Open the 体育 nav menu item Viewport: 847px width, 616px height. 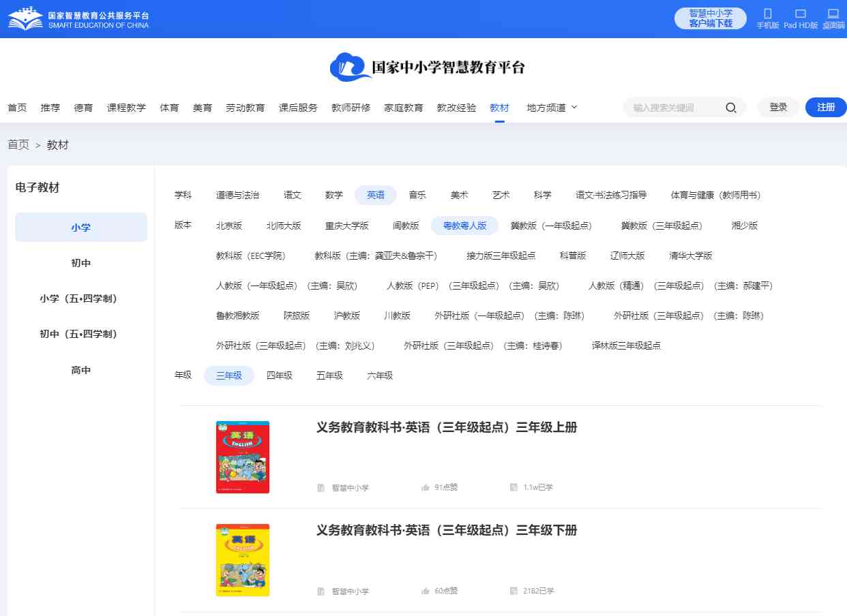coord(169,108)
